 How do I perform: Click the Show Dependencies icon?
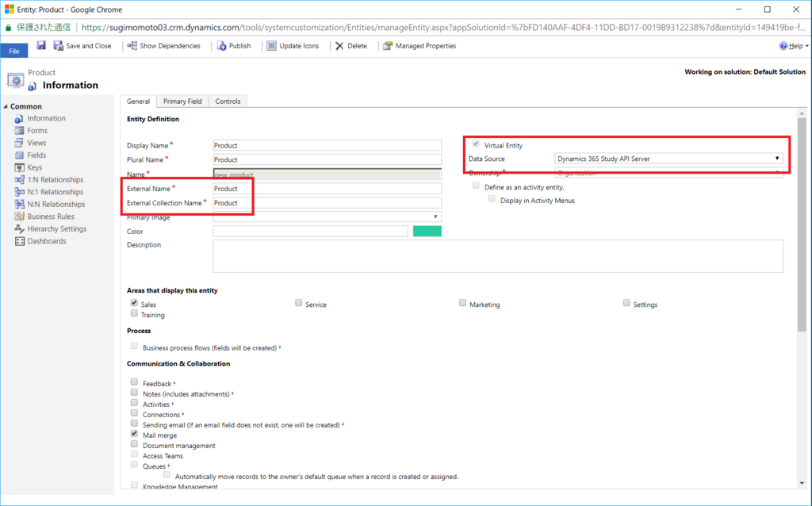point(132,46)
